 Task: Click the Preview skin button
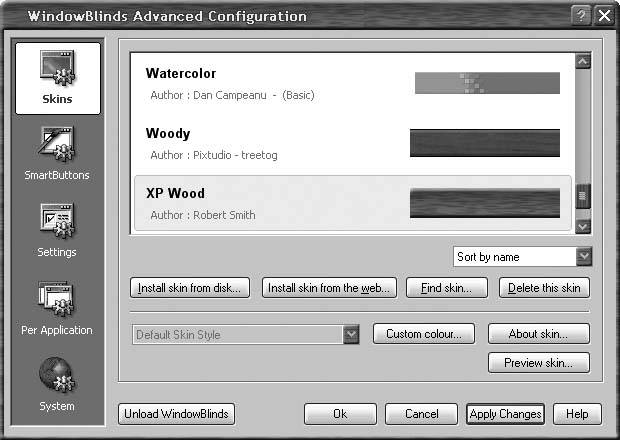tap(539, 363)
